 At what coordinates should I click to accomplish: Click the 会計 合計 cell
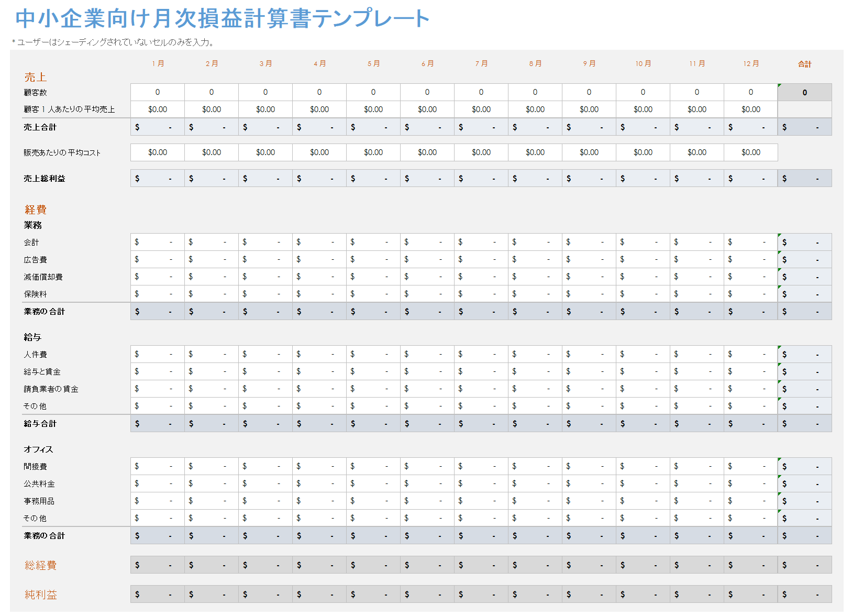point(805,242)
